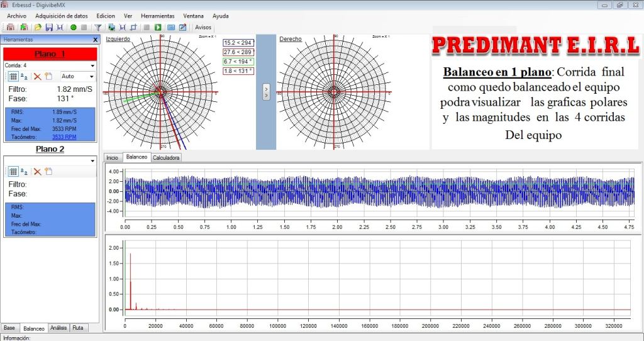Click the 3533 RPM tachometer link

pos(64,136)
